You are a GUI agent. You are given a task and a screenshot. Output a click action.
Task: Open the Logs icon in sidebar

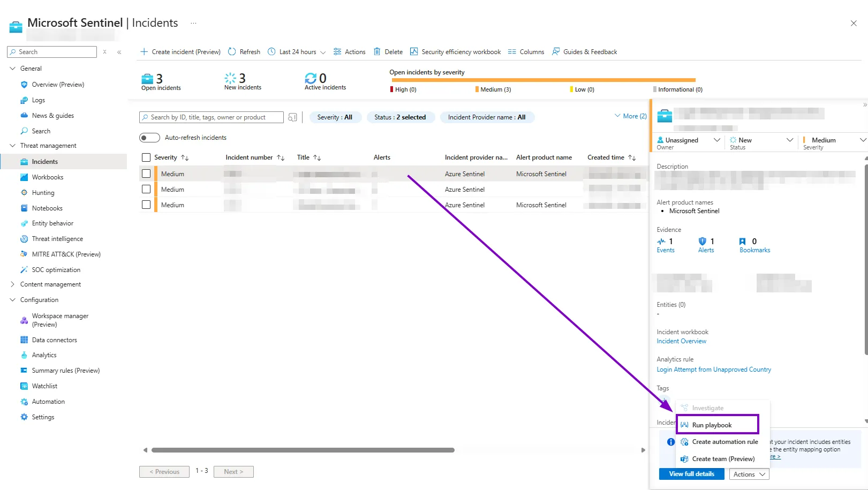24,100
